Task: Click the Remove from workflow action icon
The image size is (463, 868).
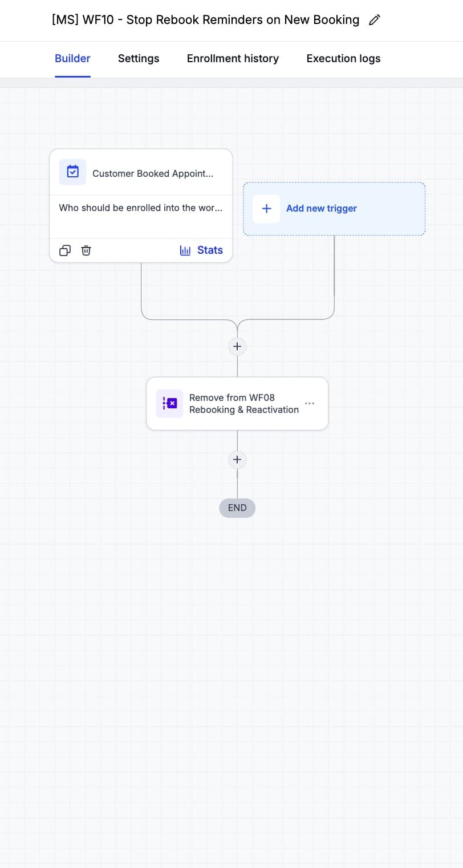Action: pyautogui.click(x=169, y=403)
